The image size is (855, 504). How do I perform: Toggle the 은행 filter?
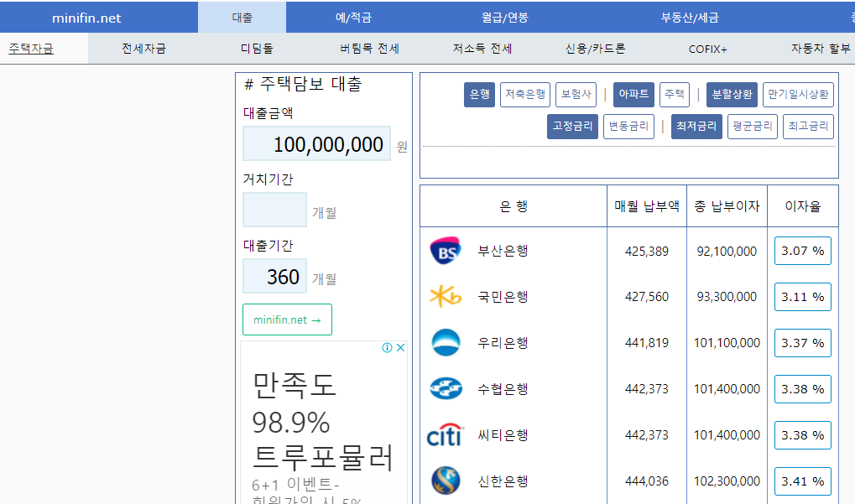tap(479, 95)
